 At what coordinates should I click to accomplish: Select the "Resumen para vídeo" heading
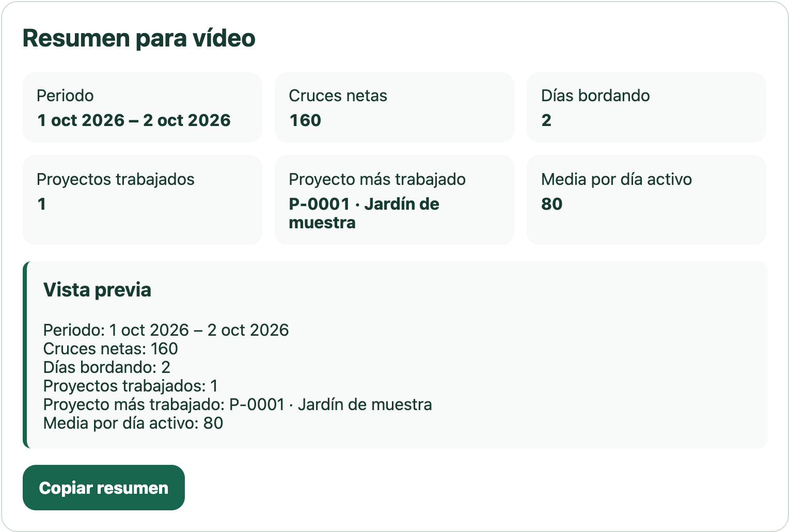coord(139,38)
